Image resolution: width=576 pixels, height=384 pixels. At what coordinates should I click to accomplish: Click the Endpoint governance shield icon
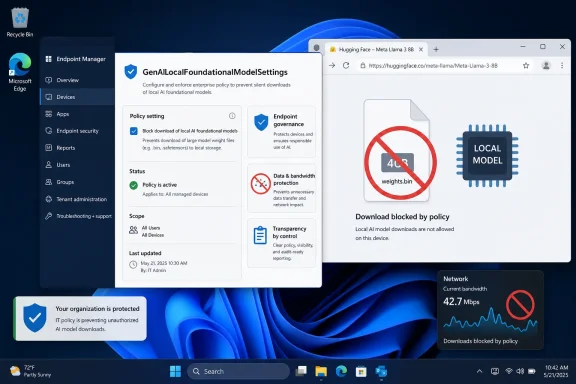261,122
